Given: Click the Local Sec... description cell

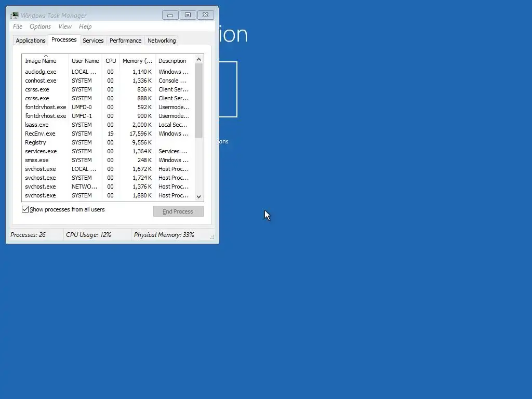Looking at the screenshot, I should (173, 125).
